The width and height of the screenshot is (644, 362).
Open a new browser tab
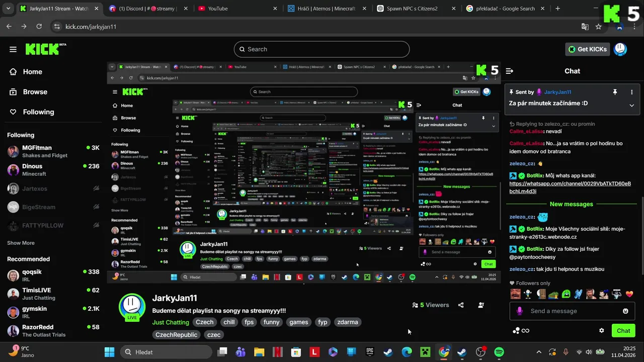click(557, 9)
